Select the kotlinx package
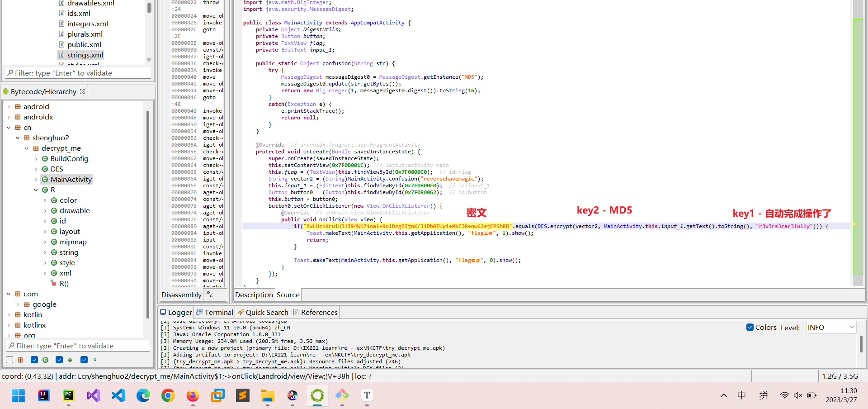 click(34, 325)
